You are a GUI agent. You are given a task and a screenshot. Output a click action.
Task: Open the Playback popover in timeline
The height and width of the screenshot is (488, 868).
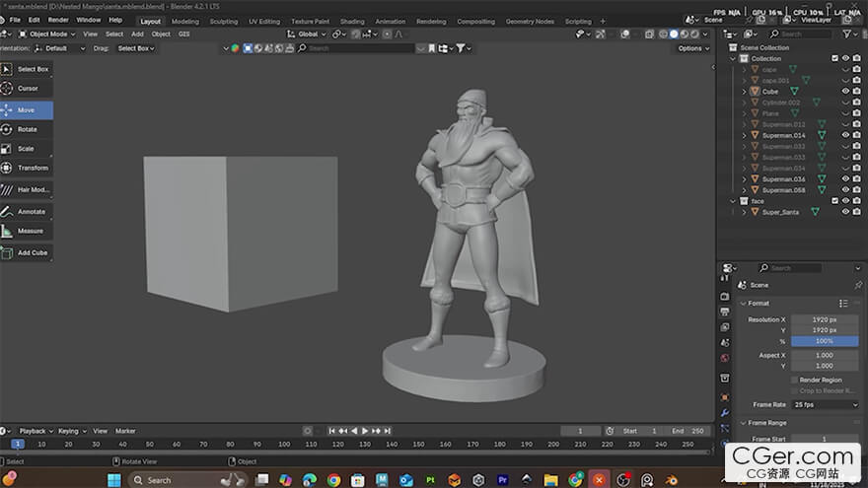click(x=35, y=431)
